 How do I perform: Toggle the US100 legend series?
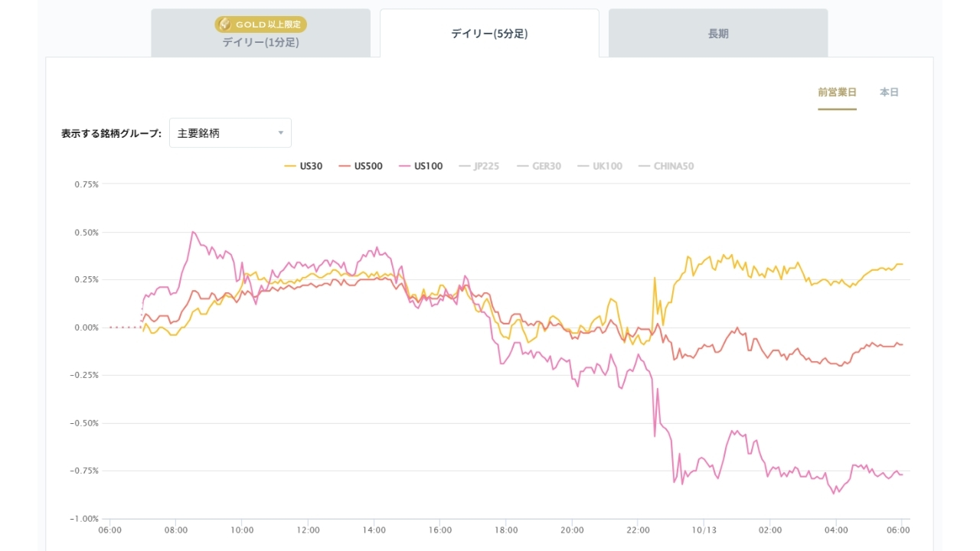tap(420, 166)
